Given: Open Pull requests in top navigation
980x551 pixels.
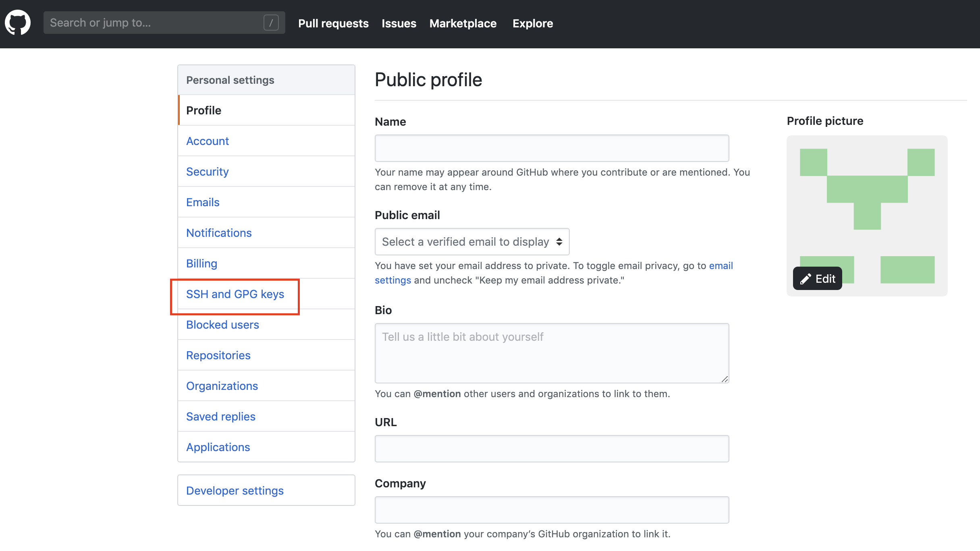Looking at the screenshot, I should 333,23.
